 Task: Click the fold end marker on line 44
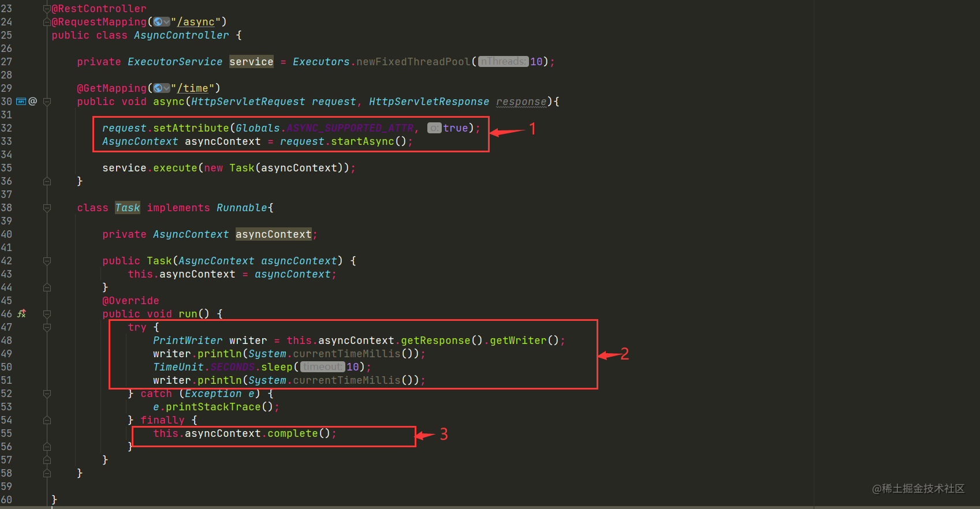pos(47,287)
